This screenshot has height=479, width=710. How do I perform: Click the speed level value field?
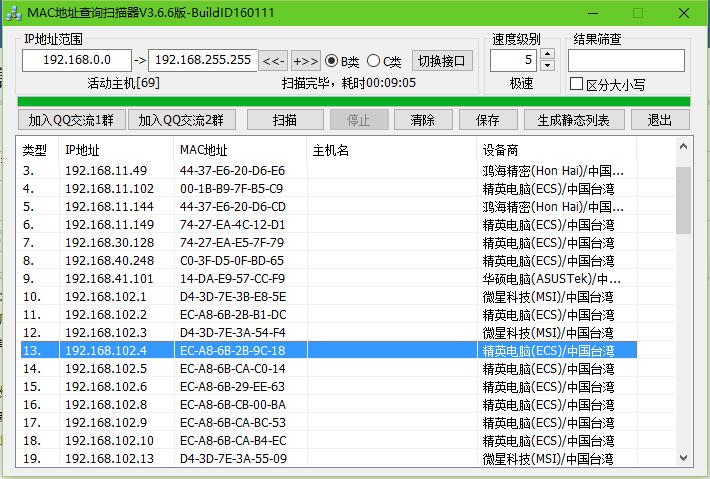tap(513, 60)
